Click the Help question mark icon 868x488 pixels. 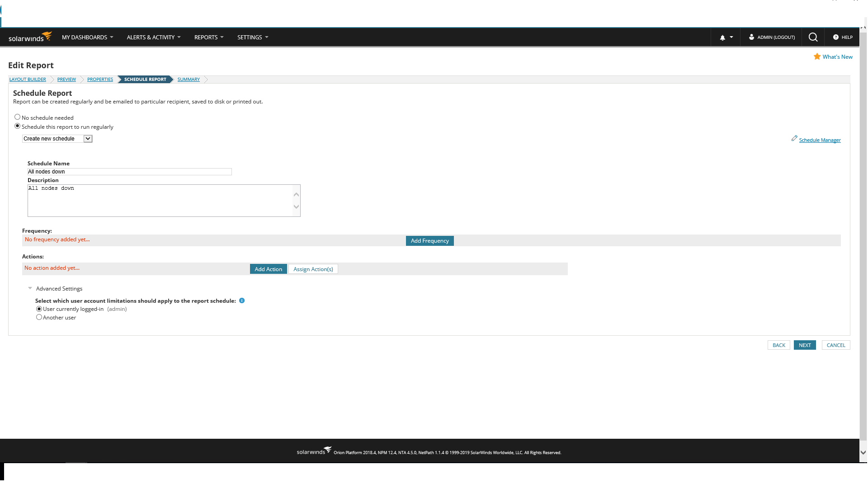[x=835, y=37]
